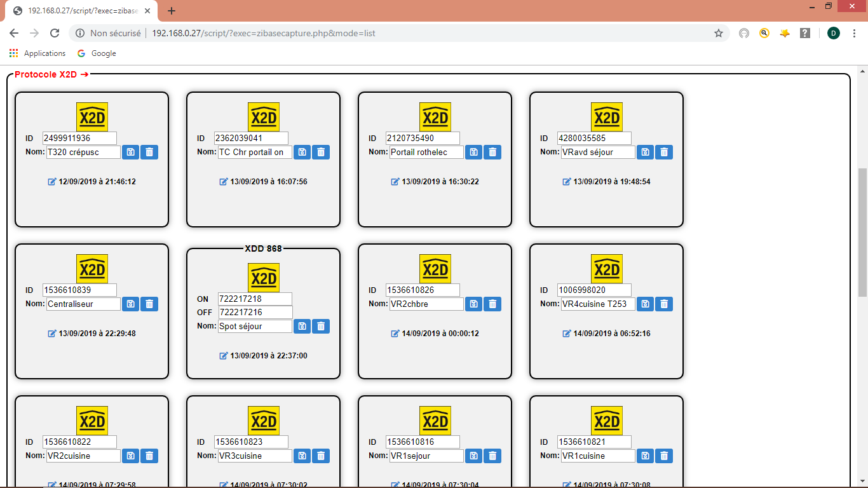Bookmark this page with star icon
Screen dimensions: 868x488
point(719,33)
